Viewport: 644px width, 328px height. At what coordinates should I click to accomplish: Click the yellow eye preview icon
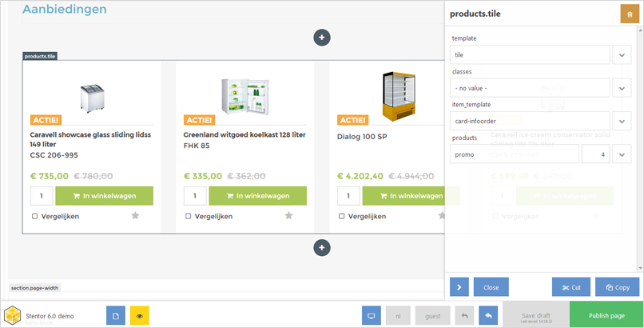click(140, 316)
